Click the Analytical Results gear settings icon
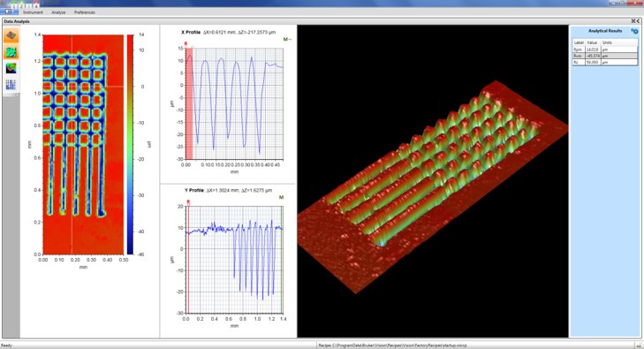Image resolution: width=644 pixels, height=349 pixels. (634, 31)
